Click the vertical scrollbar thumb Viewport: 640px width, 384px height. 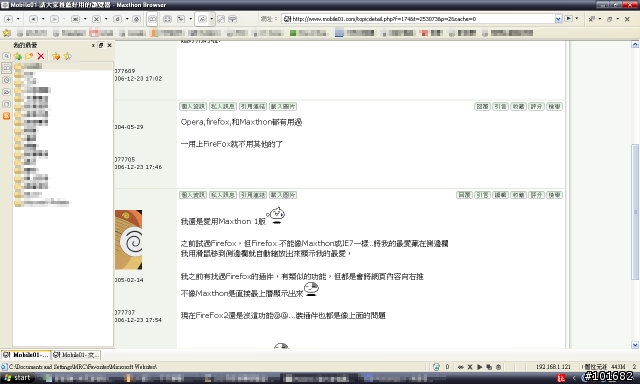tap(635, 212)
